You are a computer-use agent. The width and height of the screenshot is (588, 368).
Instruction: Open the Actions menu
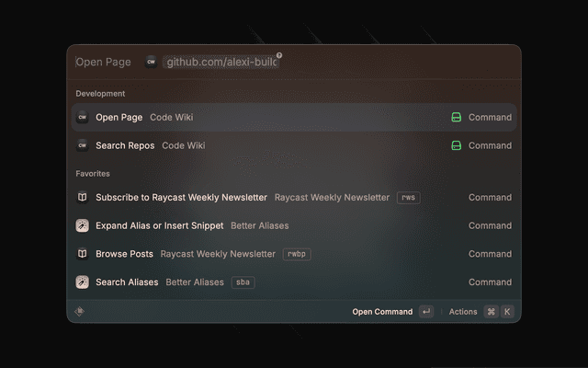(463, 312)
